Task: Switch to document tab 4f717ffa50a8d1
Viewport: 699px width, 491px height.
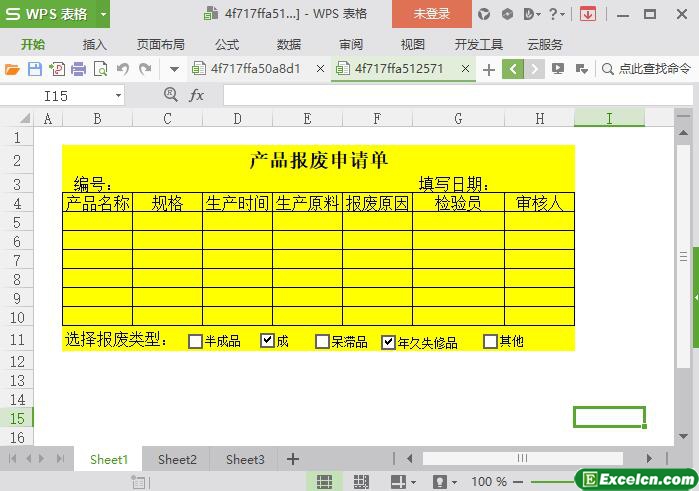Action: (x=255, y=69)
